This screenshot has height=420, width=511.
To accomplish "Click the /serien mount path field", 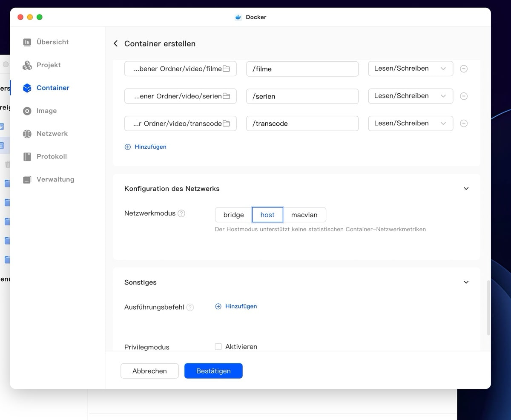I will (x=302, y=96).
